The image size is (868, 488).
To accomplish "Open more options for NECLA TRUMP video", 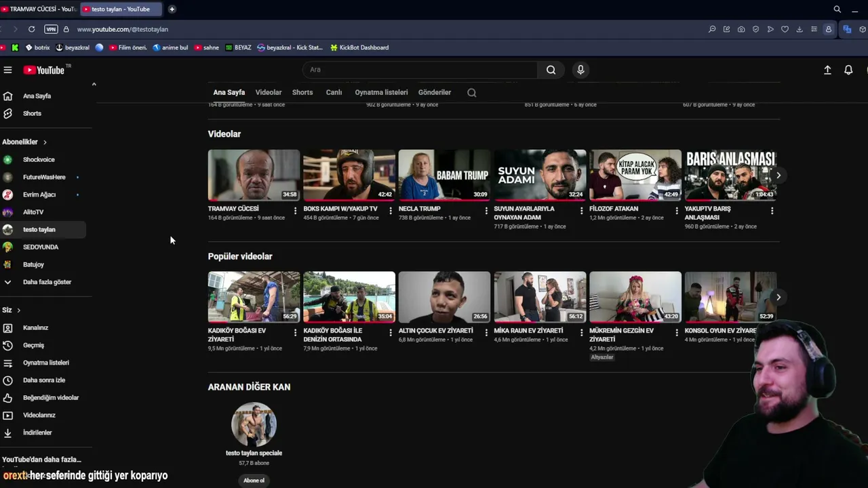I will tap(486, 211).
